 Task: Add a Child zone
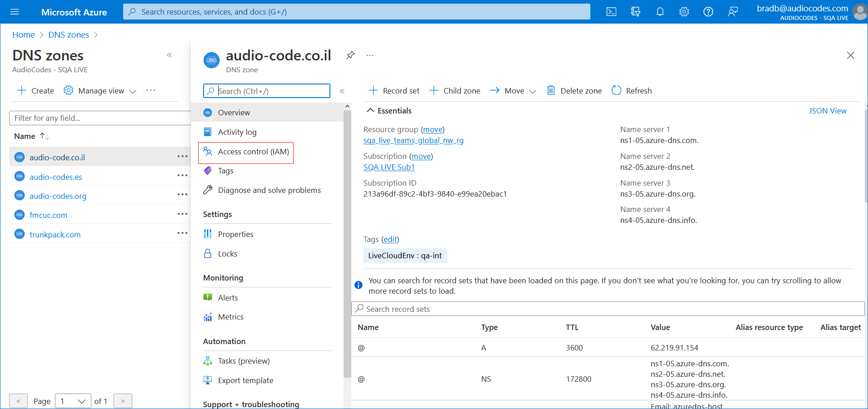(454, 91)
